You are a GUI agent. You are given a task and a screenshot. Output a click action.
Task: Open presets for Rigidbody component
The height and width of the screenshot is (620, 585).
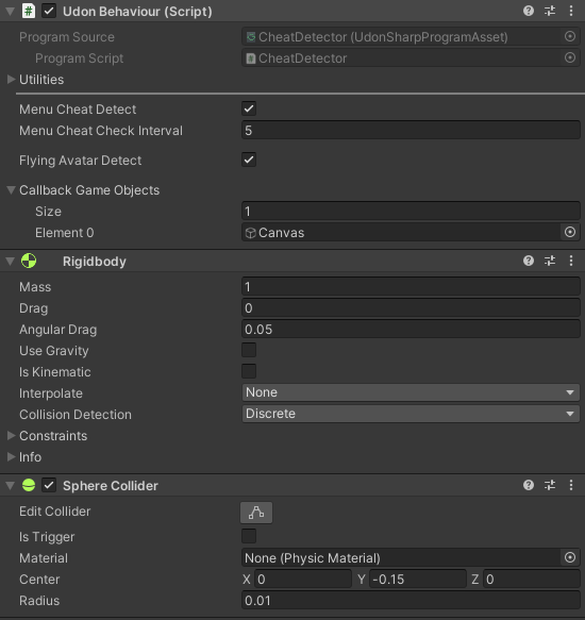(550, 261)
